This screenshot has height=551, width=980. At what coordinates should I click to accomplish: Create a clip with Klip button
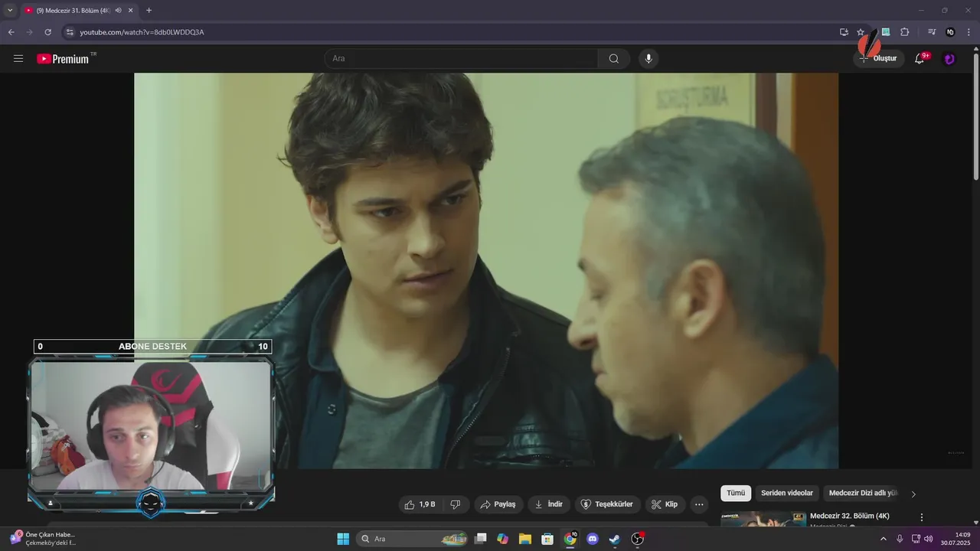click(665, 504)
